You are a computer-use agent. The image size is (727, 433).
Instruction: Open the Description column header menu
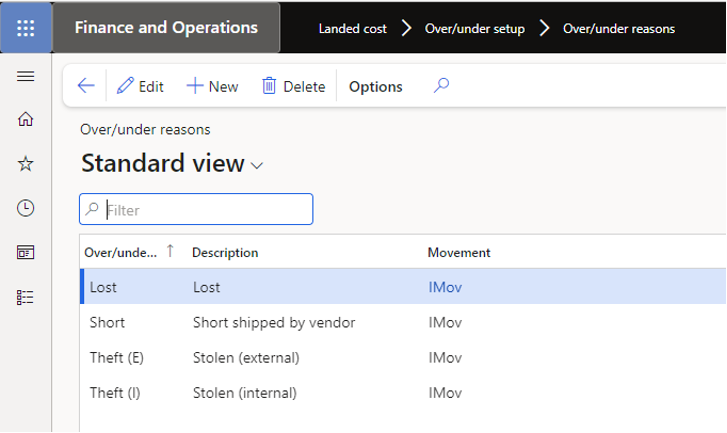[225, 253]
